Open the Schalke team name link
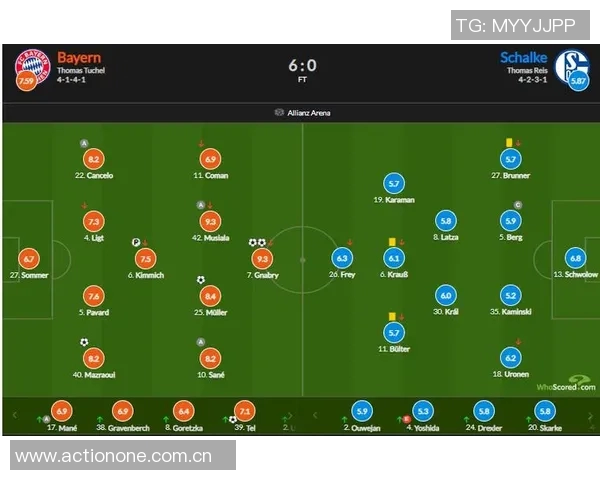The image size is (600, 480). (524, 58)
